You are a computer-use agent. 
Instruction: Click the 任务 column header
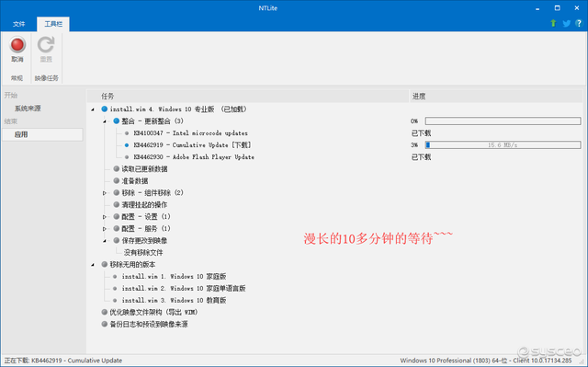pyautogui.click(x=247, y=96)
